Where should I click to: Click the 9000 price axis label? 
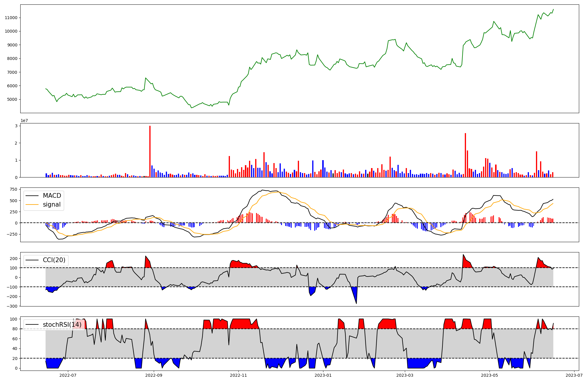point(12,45)
